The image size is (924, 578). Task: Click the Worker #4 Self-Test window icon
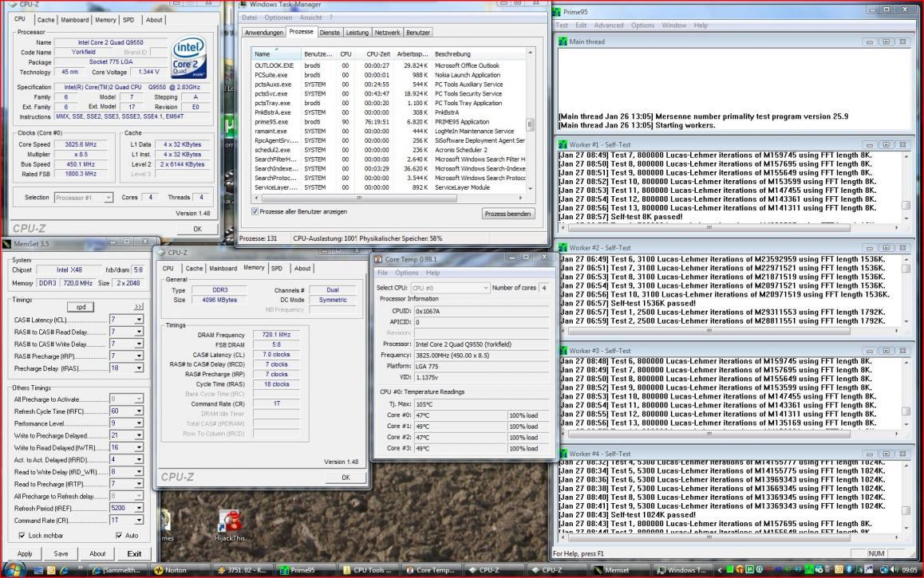coord(563,454)
